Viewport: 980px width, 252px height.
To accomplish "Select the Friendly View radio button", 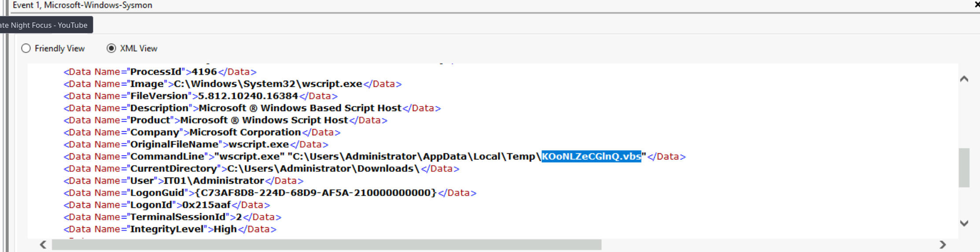I will point(26,48).
